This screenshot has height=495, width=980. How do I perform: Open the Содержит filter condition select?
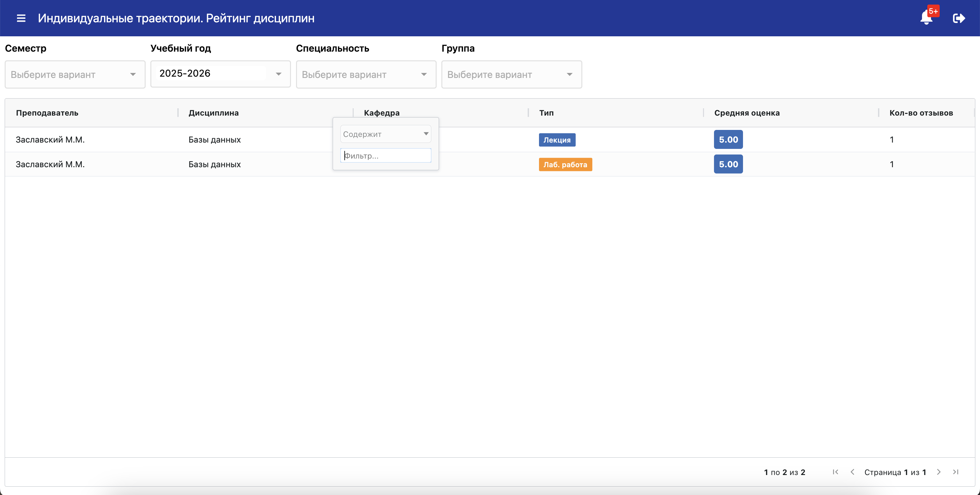[x=385, y=134]
